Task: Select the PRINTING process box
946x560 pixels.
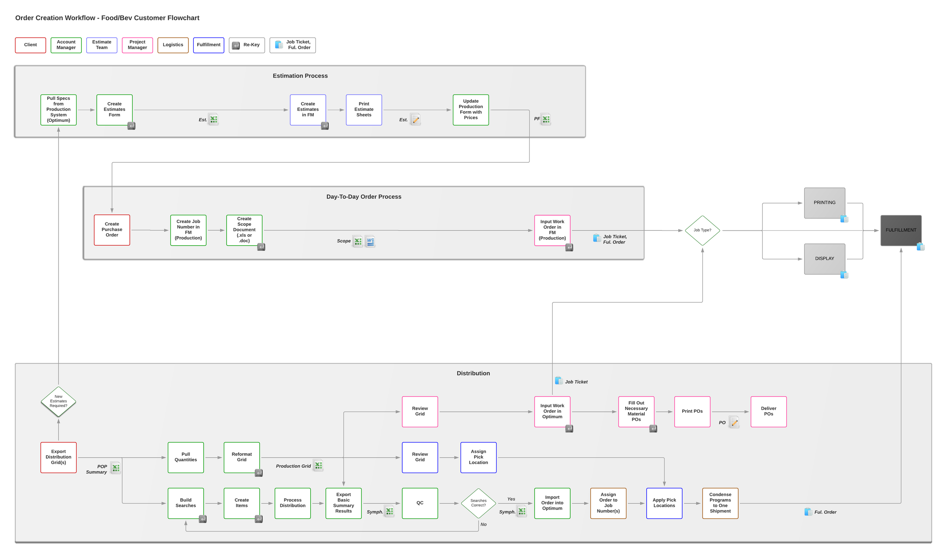Action: (824, 203)
